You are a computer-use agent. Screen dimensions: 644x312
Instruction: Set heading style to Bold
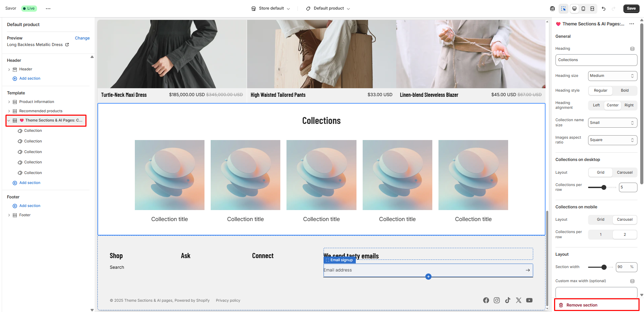click(625, 91)
